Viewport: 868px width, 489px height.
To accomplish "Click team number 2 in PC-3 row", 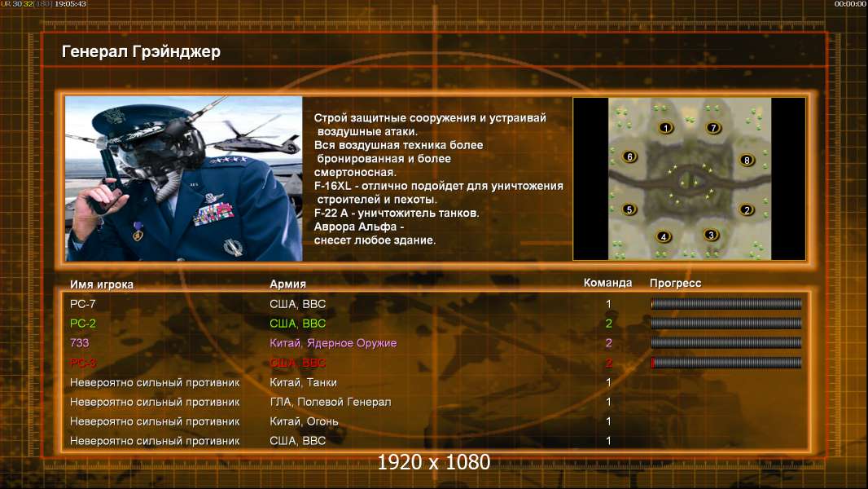I will [608, 363].
